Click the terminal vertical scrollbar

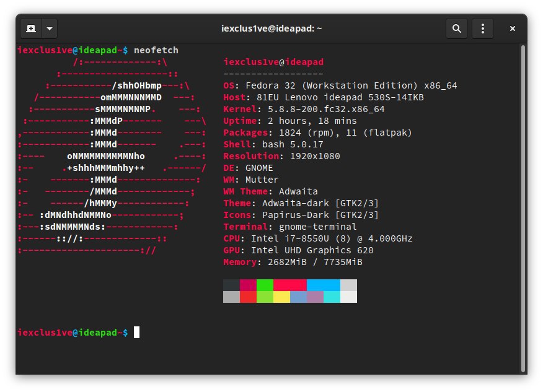(x=523, y=207)
